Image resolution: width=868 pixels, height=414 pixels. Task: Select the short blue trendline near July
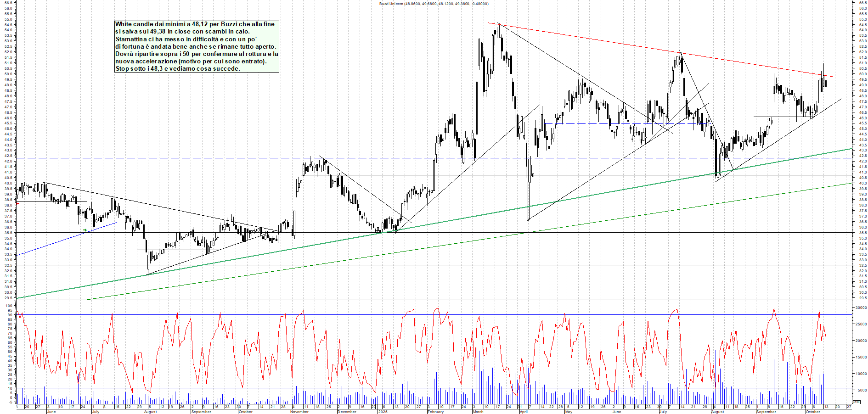tap(67, 239)
